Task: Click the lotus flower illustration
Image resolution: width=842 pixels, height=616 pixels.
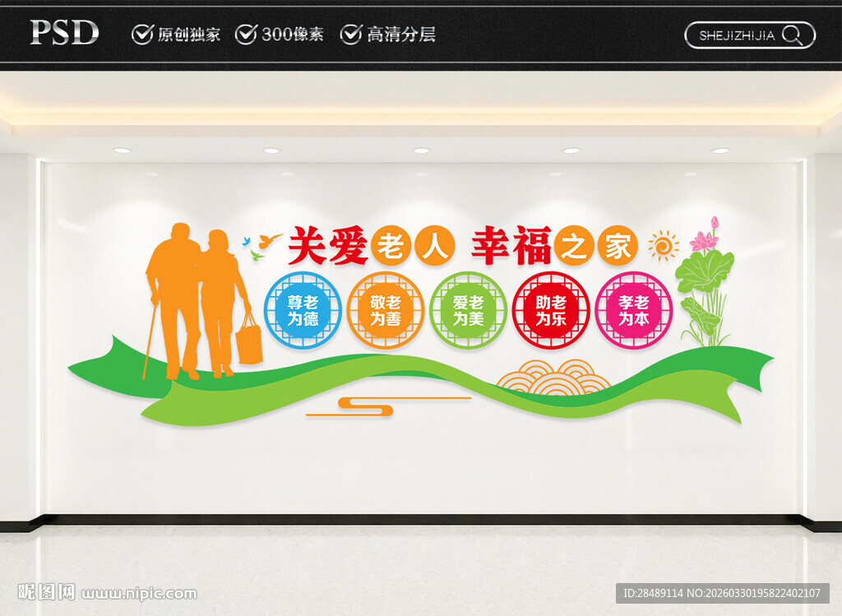Action: click(705, 282)
